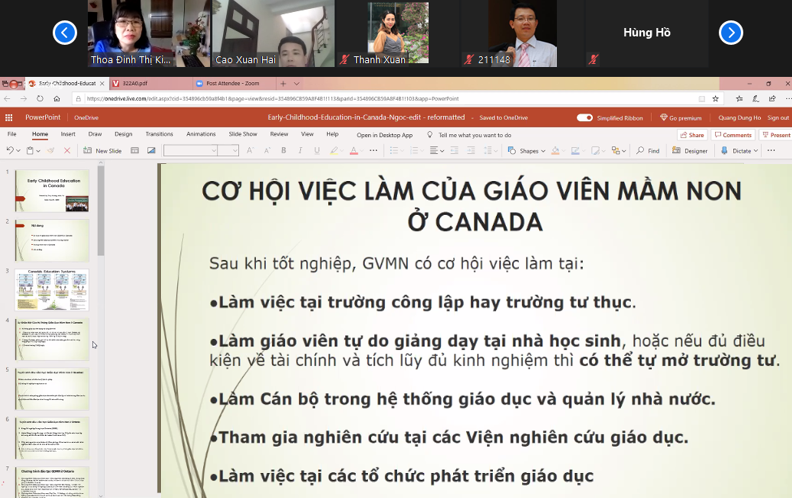Screen dimensions: 792x498
Task: Open font color picker with red underline
Action: (353, 151)
